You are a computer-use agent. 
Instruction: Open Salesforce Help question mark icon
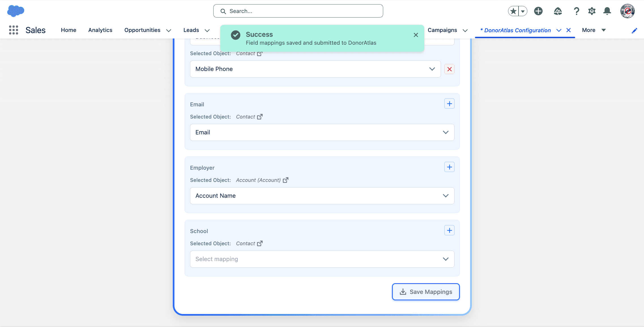click(x=576, y=11)
